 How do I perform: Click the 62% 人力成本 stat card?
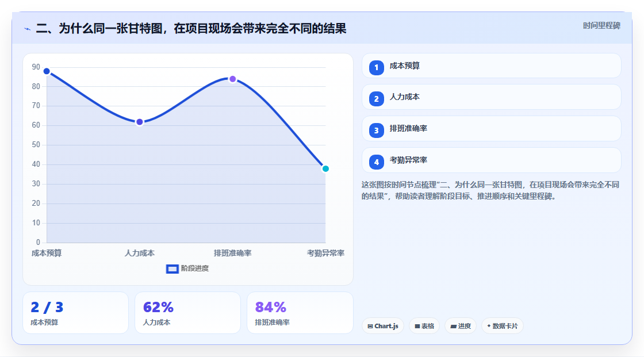click(x=187, y=313)
